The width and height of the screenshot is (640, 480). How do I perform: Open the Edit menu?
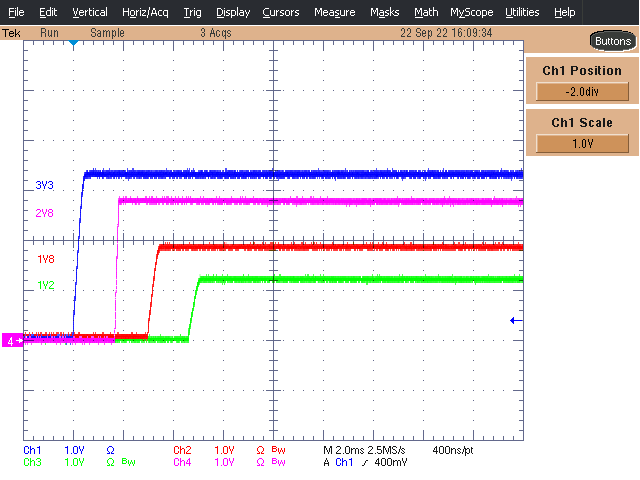pyautogui.click(x=48, y=12)
